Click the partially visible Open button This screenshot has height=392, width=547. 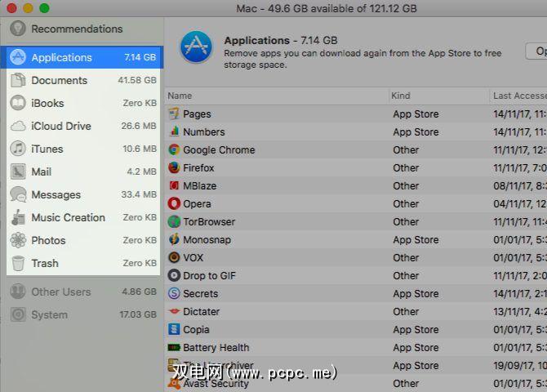(x=537, y=51)
